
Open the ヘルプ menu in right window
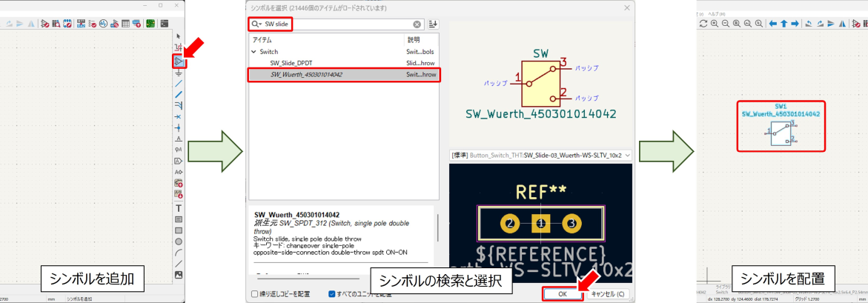click(x=717, y=13)
